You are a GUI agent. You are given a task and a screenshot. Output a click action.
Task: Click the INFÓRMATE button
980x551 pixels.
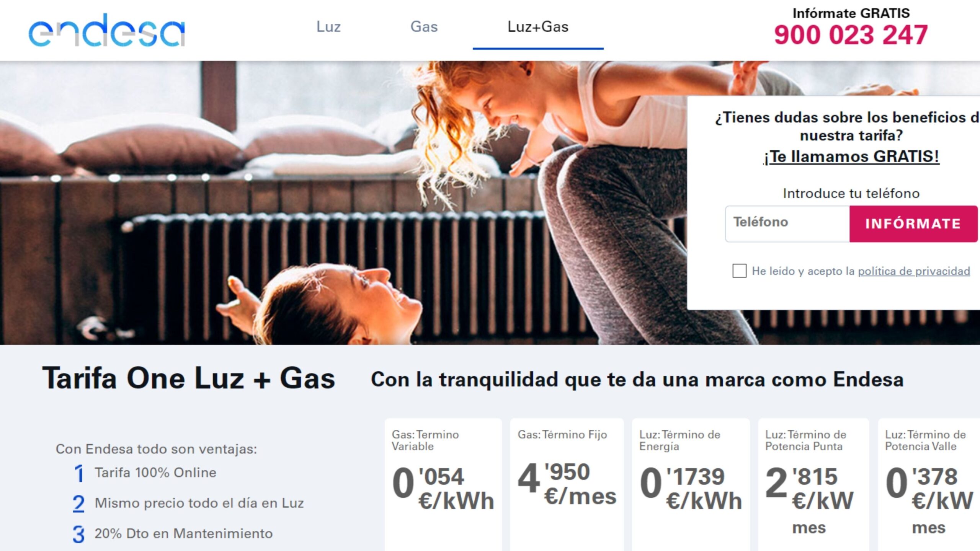913,223
